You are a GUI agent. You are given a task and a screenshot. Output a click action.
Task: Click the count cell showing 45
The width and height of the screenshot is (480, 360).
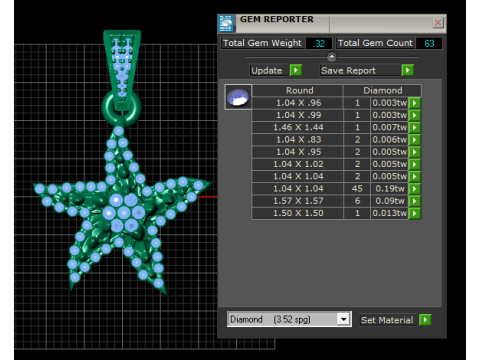click(357, 189)
